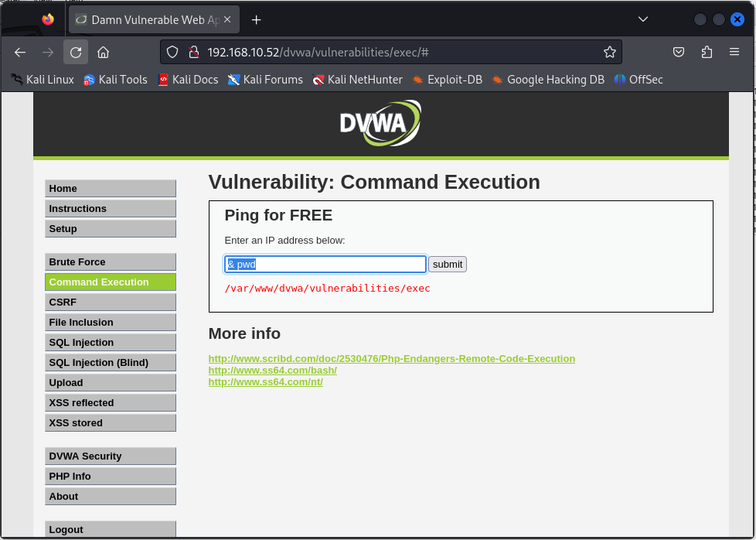Select the Command Execution menu item

(x=111, y=282)
